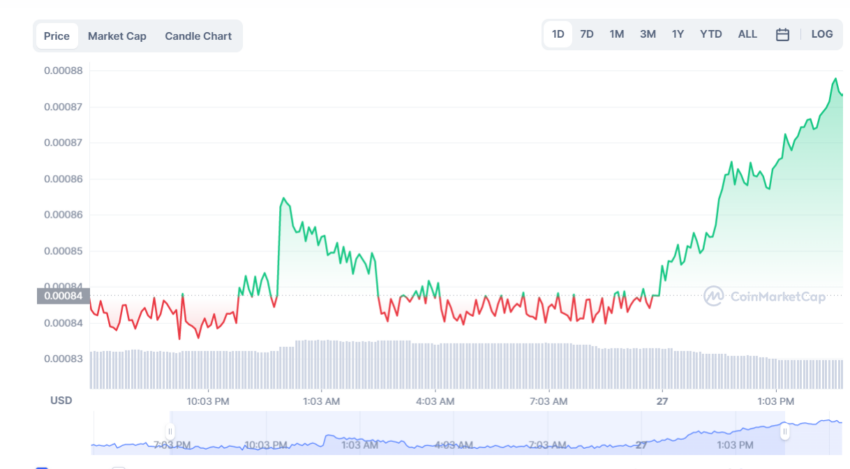Viewport: 850px width, 469px height.
Task: Select the 1M time range
Action: (x=616, y=34)
